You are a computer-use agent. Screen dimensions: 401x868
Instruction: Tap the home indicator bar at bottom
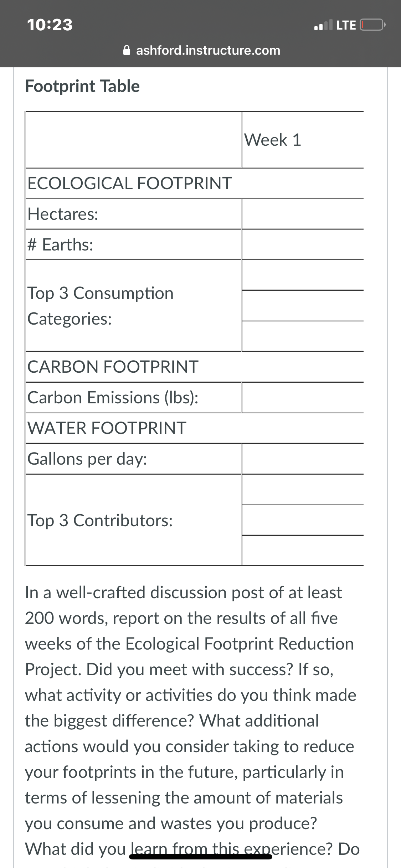click(201, 857)
